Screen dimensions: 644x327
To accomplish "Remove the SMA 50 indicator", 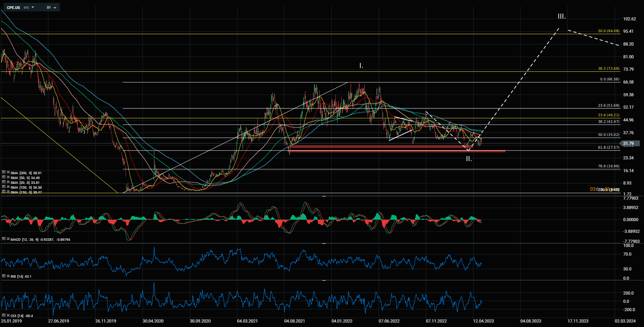I will pyautogui.click(x=8, y=177).
